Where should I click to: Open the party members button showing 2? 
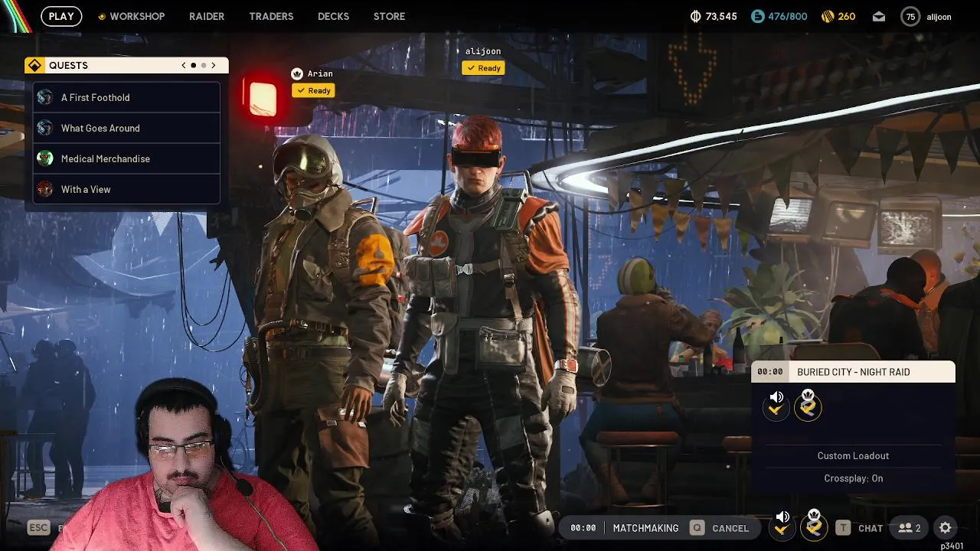click(910, 528)
